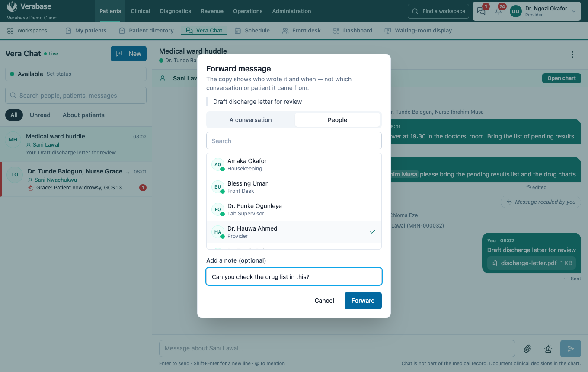Select the All chats filter
Image resolution: width=588 pixels, height=372 pixels.
14,115
